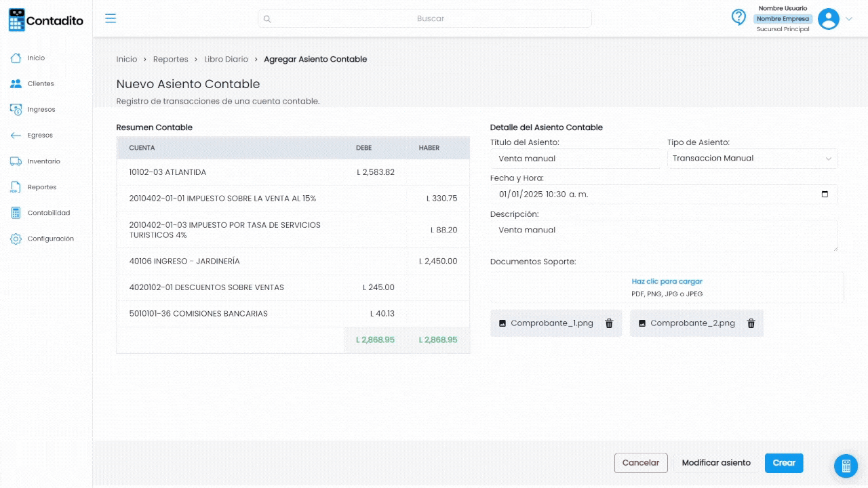This screenshot has height=488, width=868.
Task: Expand the user account chevron
Action: click(848, 19)
